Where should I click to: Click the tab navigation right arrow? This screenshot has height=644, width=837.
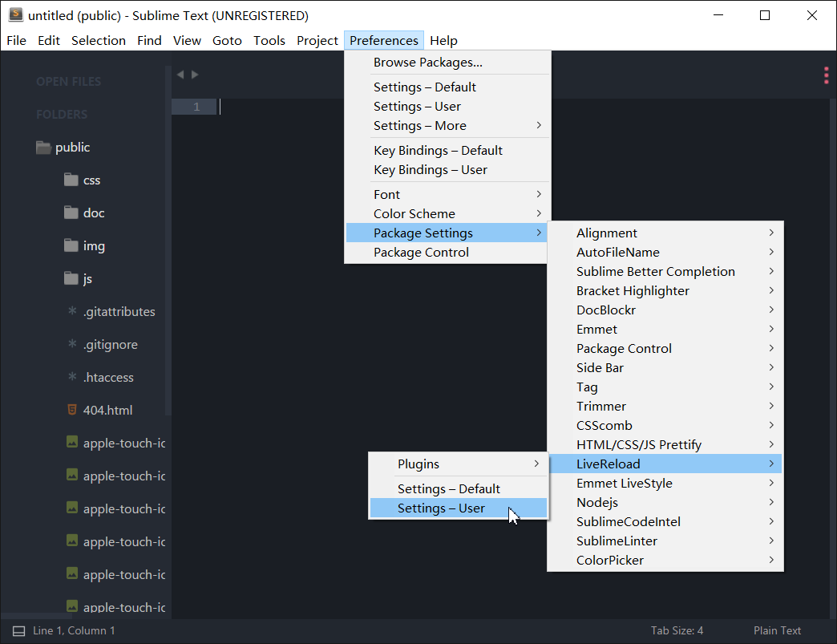coord(195,75)
